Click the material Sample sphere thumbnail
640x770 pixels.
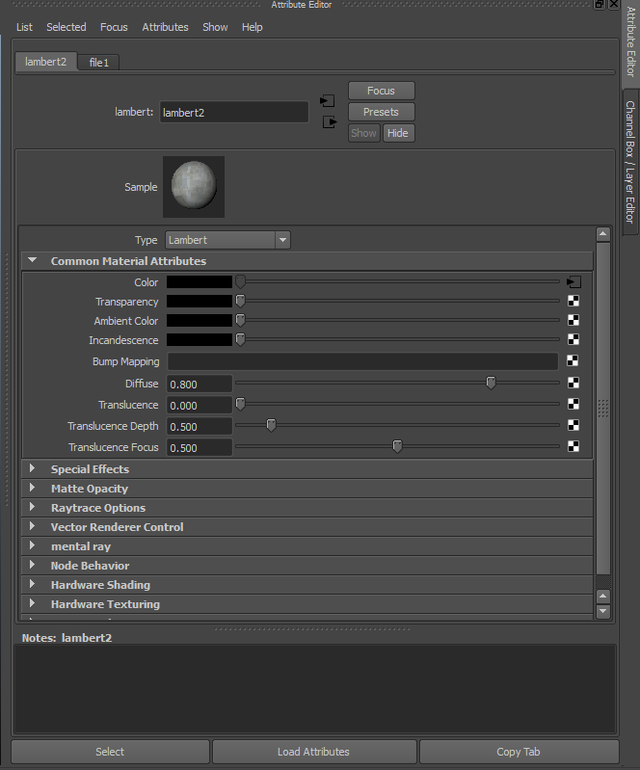click(x=194, y=187)
